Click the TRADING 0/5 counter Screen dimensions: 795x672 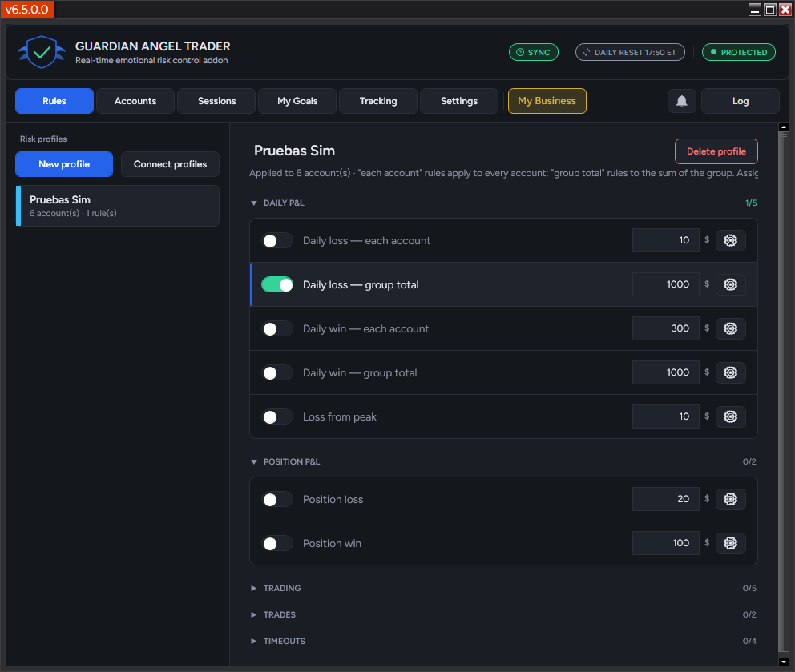[749, 589]
